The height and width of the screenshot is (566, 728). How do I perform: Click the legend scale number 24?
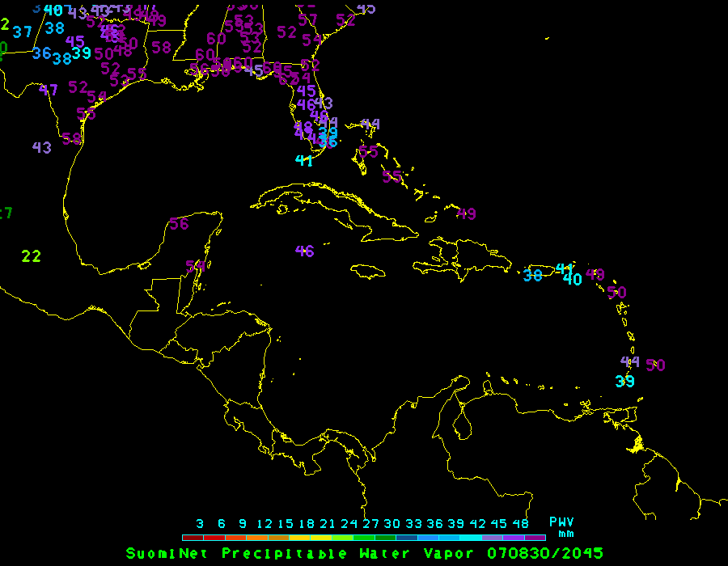349,524
